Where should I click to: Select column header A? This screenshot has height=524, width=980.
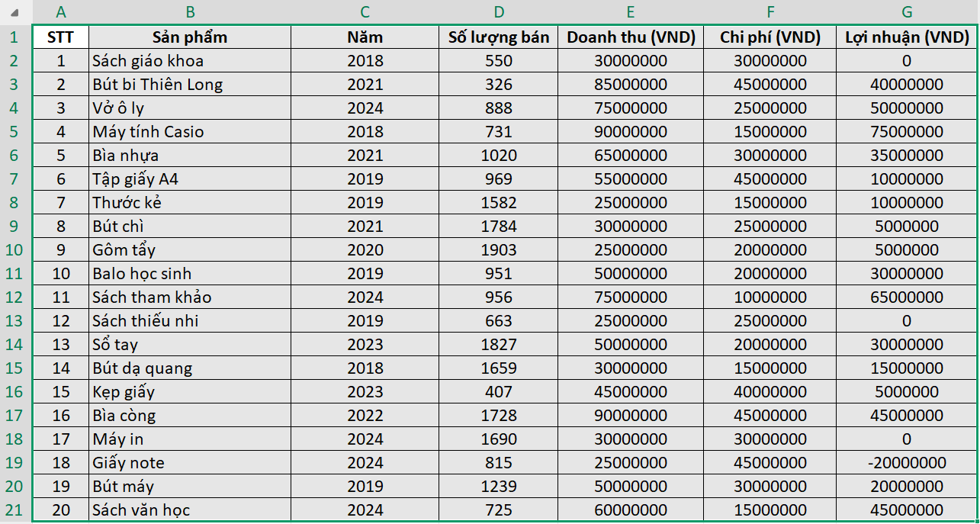(x=61, y=11)
